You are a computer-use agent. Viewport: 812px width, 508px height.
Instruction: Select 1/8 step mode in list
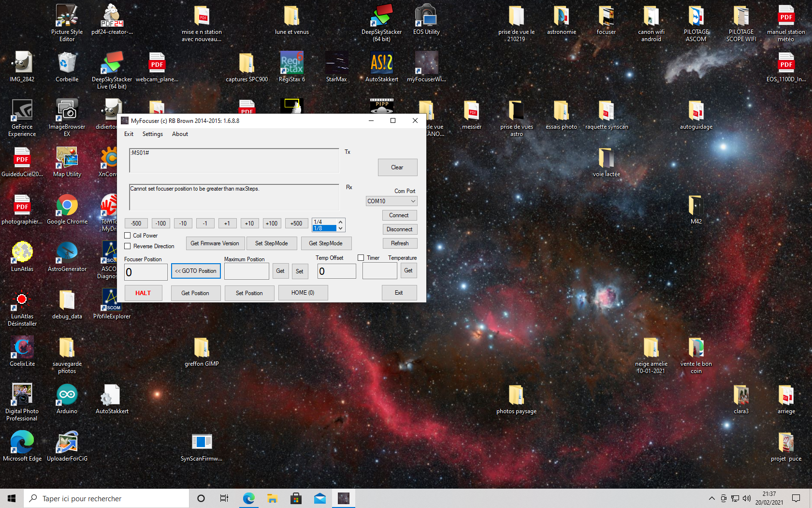pyautogui.click(x=325, y=228)
